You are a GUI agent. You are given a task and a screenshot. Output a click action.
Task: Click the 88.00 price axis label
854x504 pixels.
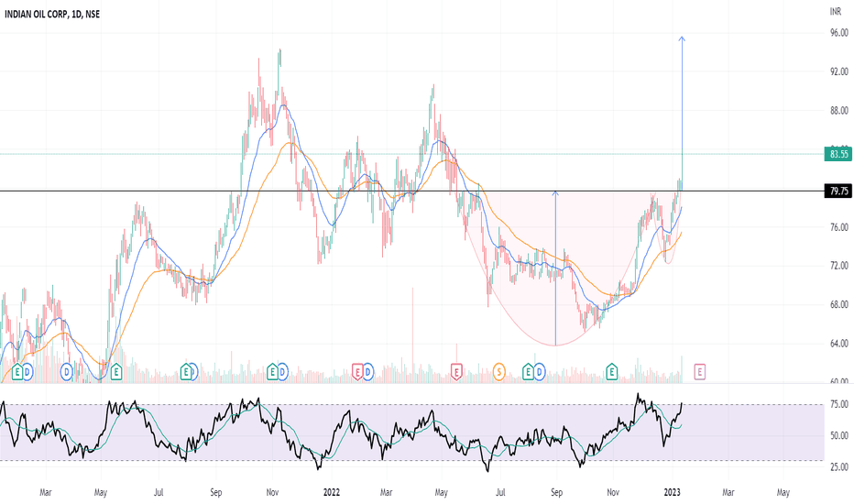click(x=838, y=111)
